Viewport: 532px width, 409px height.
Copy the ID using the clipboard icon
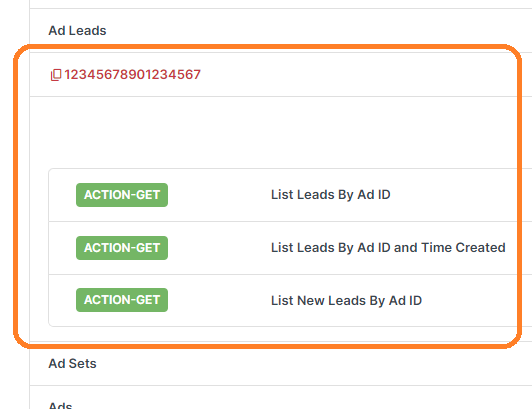(56, 75)
